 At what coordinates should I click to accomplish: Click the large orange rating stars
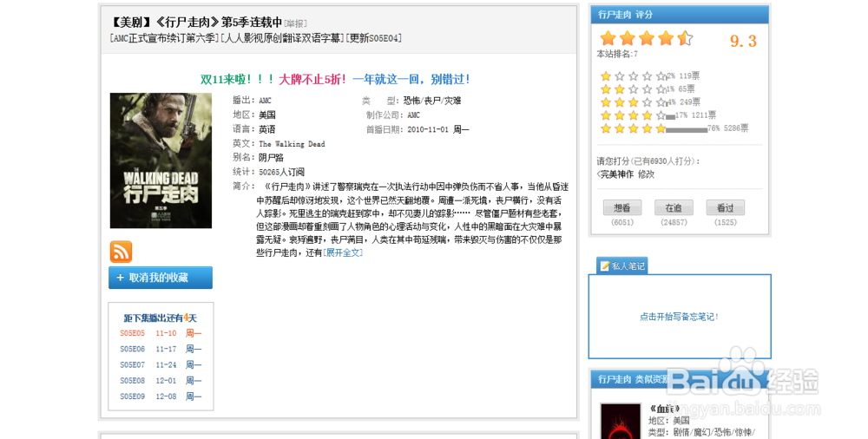(646, 38)
